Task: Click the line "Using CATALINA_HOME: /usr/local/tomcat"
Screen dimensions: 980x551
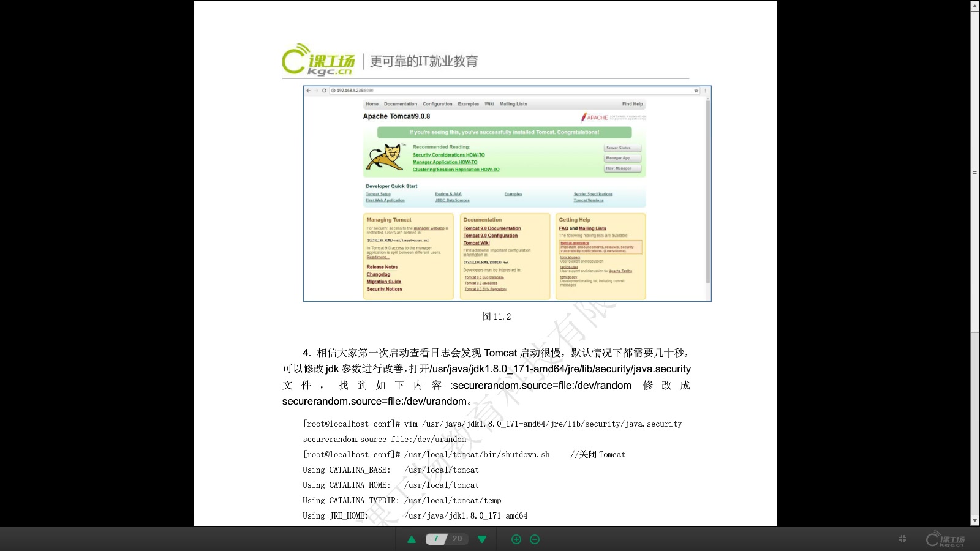Action: pyautogui.click(x=391, y=485)
